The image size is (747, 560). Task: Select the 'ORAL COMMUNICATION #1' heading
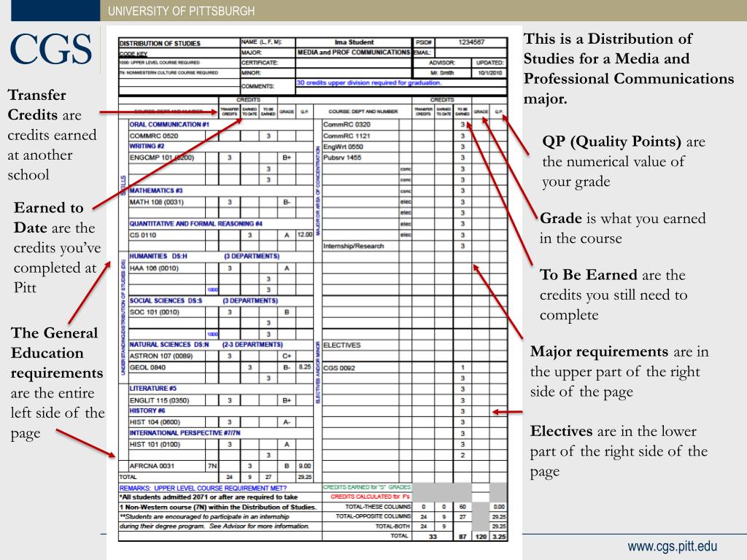point(169,124)
